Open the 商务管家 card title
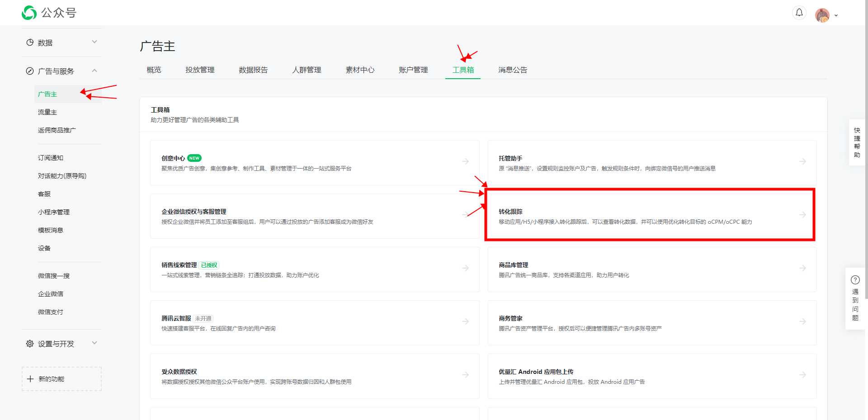The height and width of the screenshot is (420, 868). [510, 318]
